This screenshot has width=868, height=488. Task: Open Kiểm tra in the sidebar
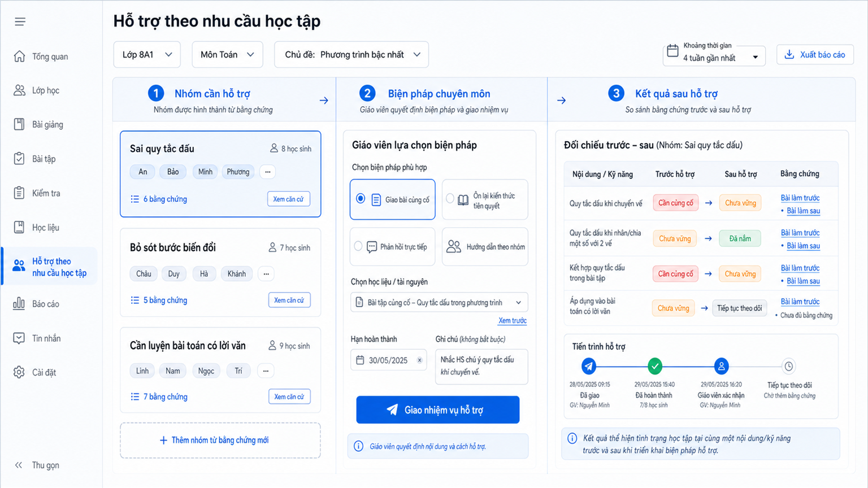tap(37, 193)
